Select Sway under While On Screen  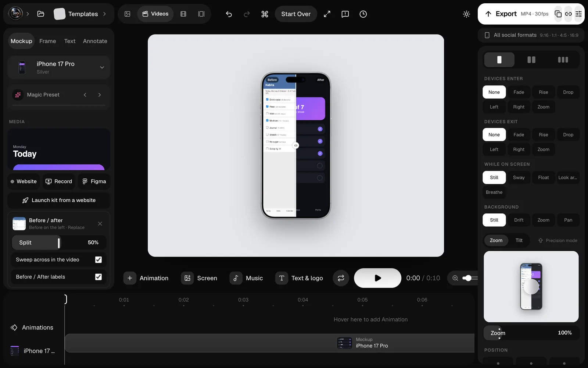coord(519,177)
